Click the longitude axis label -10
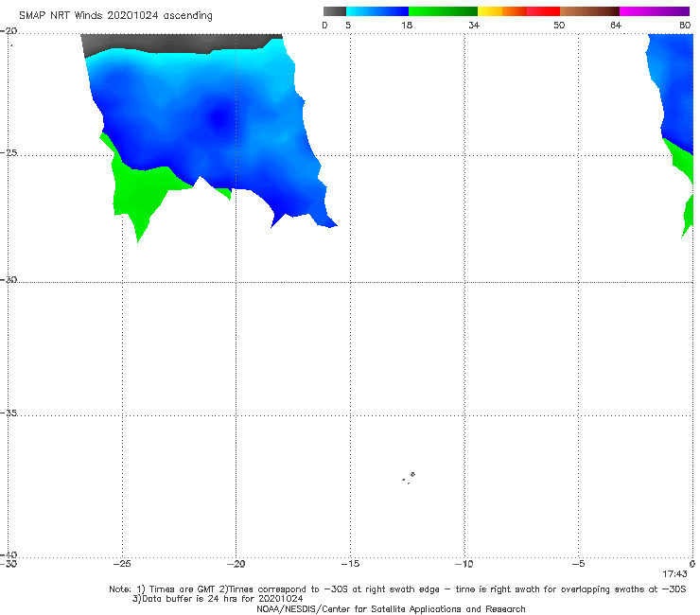 click(x=464, y=564)
